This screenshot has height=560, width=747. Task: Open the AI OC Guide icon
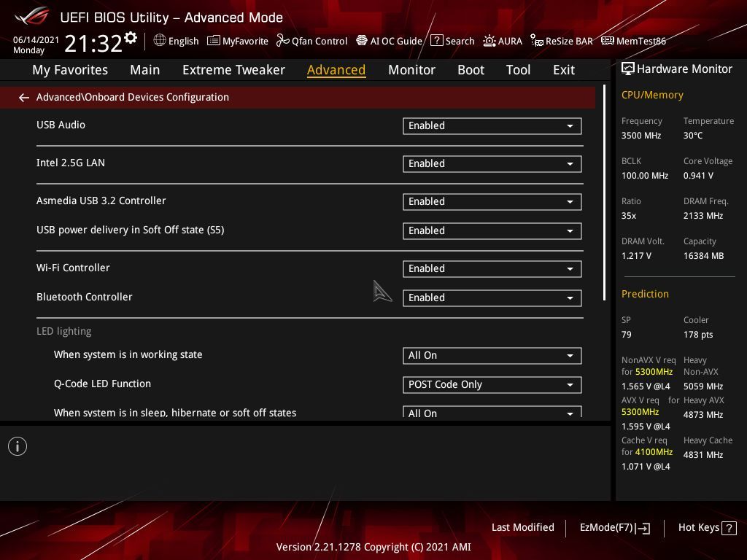[x=362, y=41]
